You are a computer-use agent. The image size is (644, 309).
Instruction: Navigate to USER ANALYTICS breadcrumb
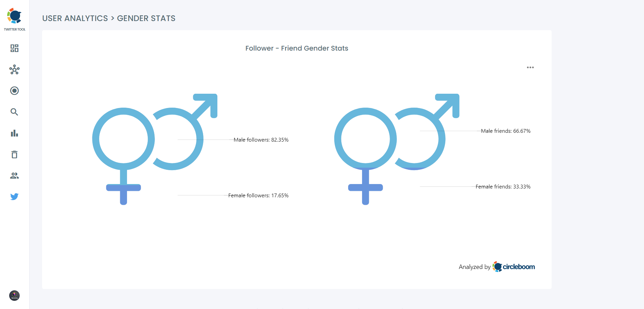[x=75, y=18]
